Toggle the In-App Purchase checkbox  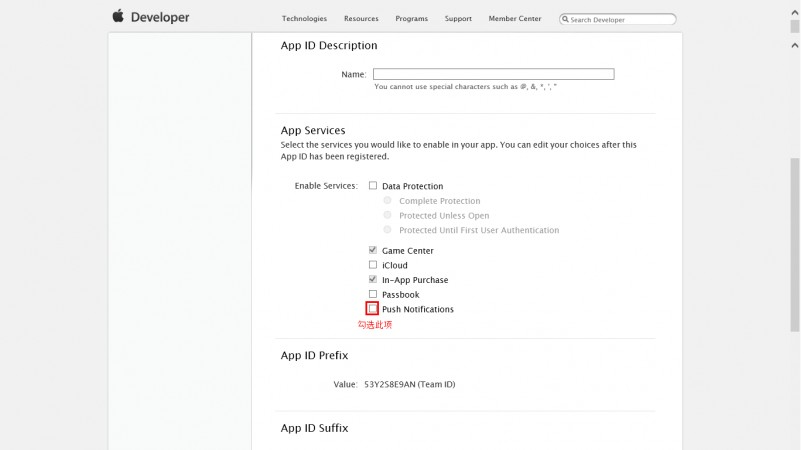coord(373,279)
